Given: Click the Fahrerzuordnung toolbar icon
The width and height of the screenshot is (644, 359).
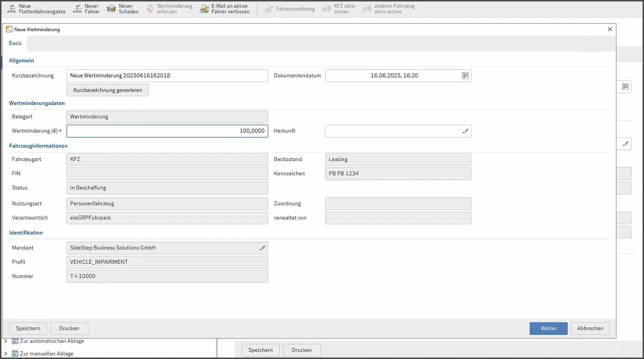Looking at the screenshot, I should [x=269, y=8].
